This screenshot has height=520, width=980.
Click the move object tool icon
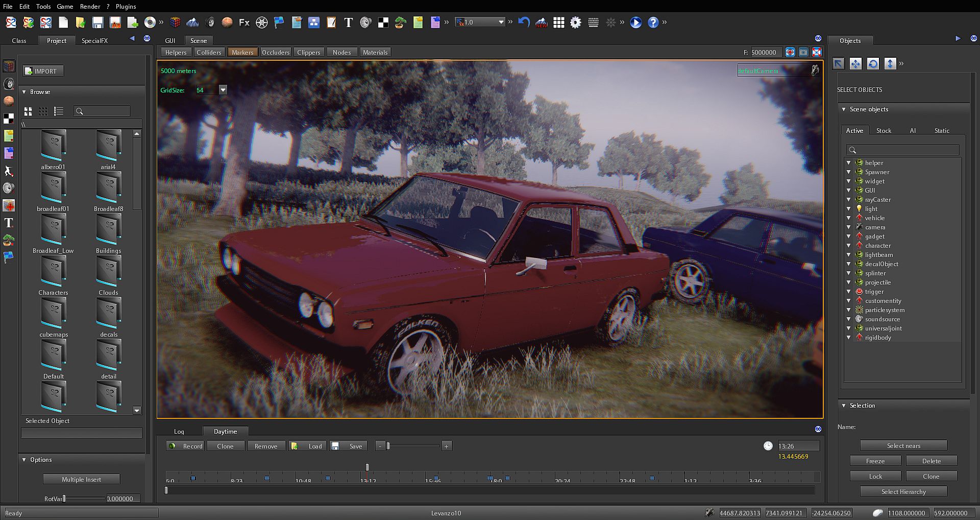855,63
